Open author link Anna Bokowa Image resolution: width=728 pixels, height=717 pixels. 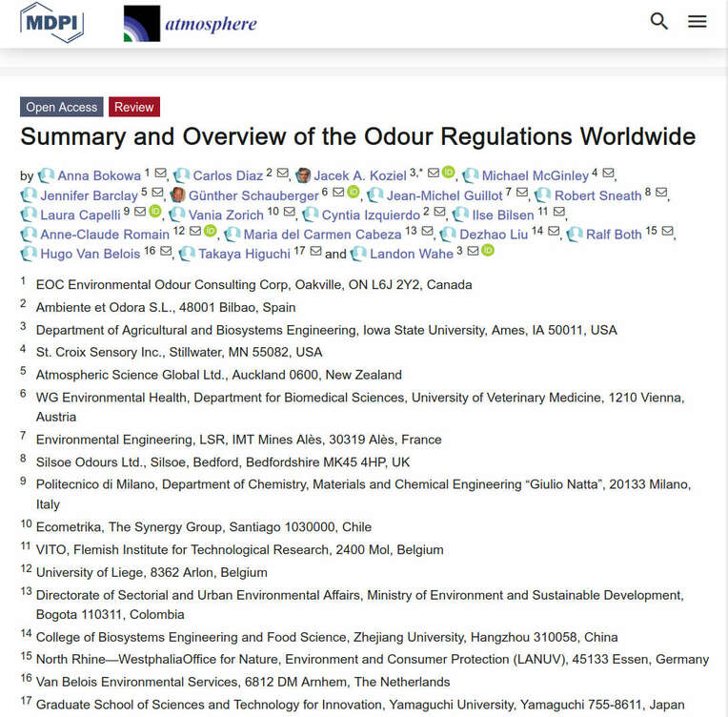point(99,175)
